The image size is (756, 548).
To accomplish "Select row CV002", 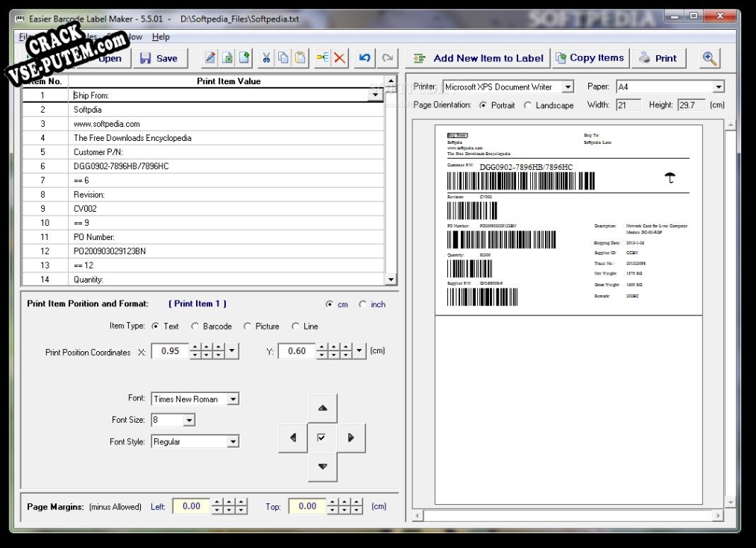I will 203,209.
